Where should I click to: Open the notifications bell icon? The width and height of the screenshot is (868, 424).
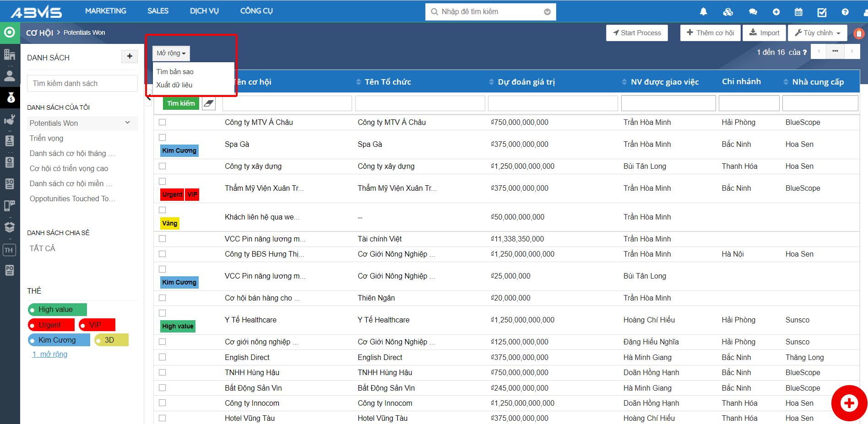[x=703, y=12]
